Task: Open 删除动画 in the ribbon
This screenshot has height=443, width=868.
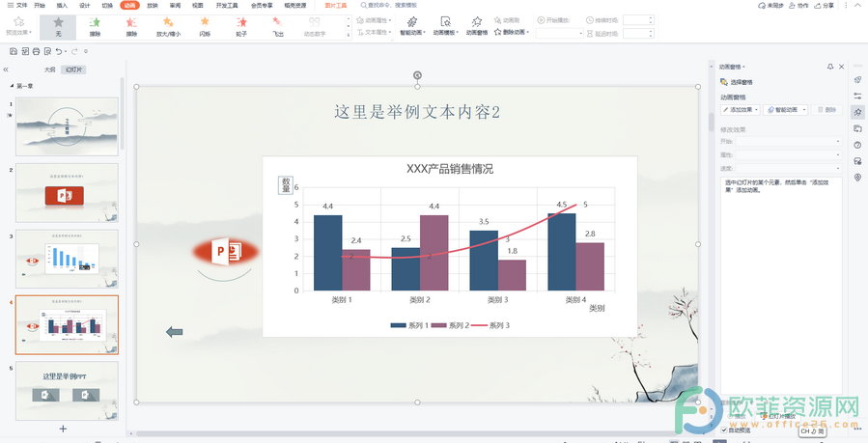Action: coord(512,32)
